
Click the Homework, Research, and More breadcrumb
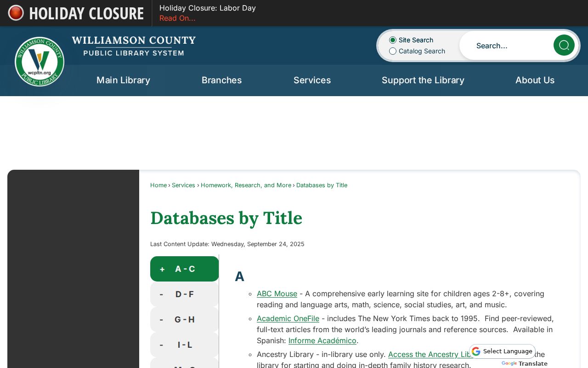246,185
